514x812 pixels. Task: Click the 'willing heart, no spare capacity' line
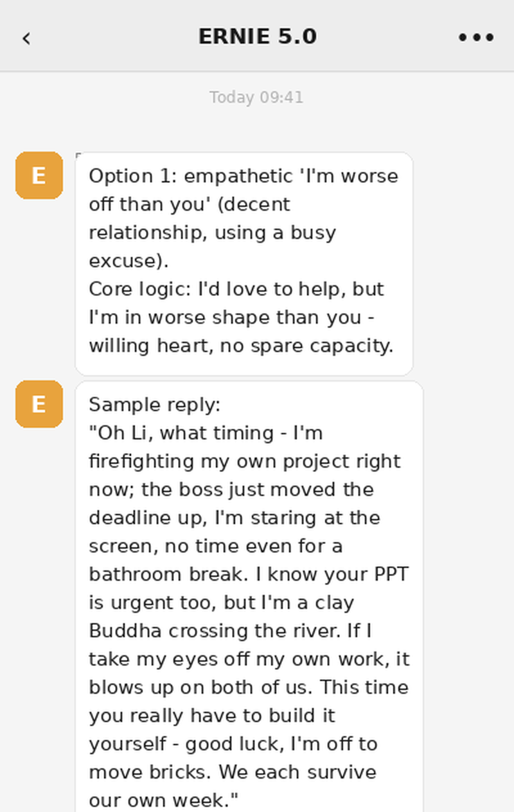click(241, 346)
